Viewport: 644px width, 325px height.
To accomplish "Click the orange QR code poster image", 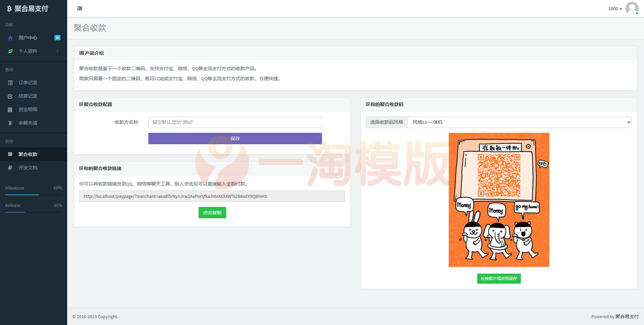I will pos(499,200).
